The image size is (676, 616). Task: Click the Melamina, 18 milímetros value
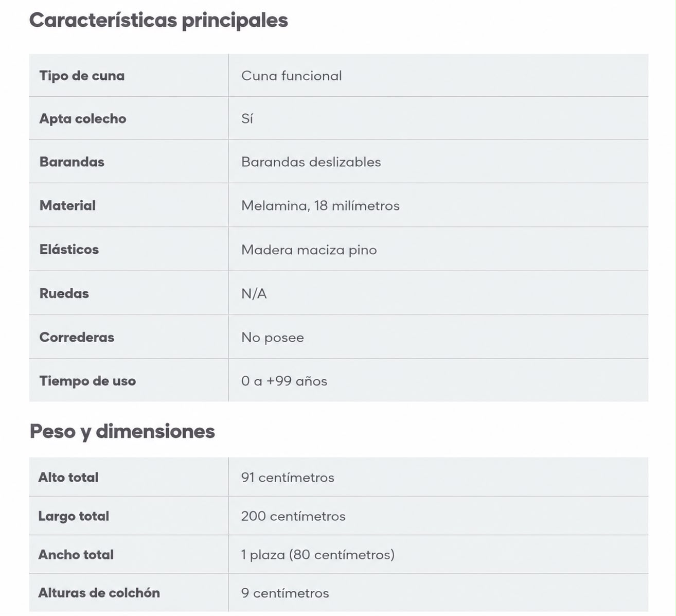click(x=320, y=206)
